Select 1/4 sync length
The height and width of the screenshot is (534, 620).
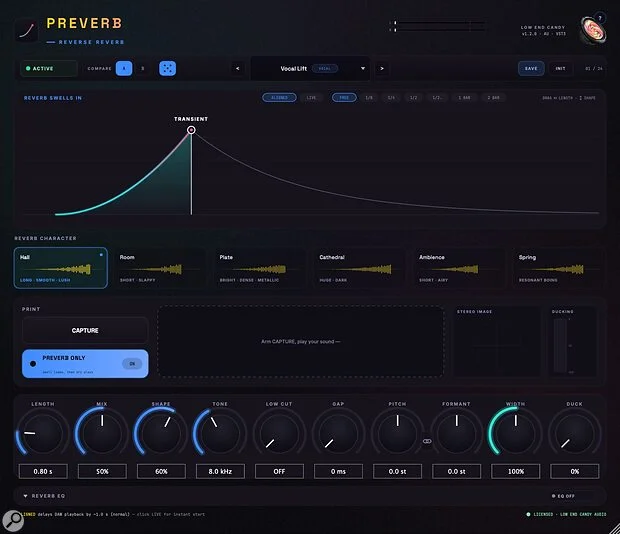391,98
